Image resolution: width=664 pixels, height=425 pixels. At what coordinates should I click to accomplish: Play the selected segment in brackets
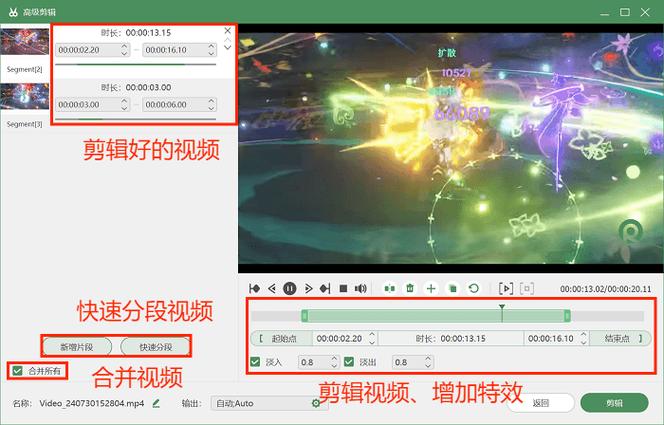[x=506, y=289]
